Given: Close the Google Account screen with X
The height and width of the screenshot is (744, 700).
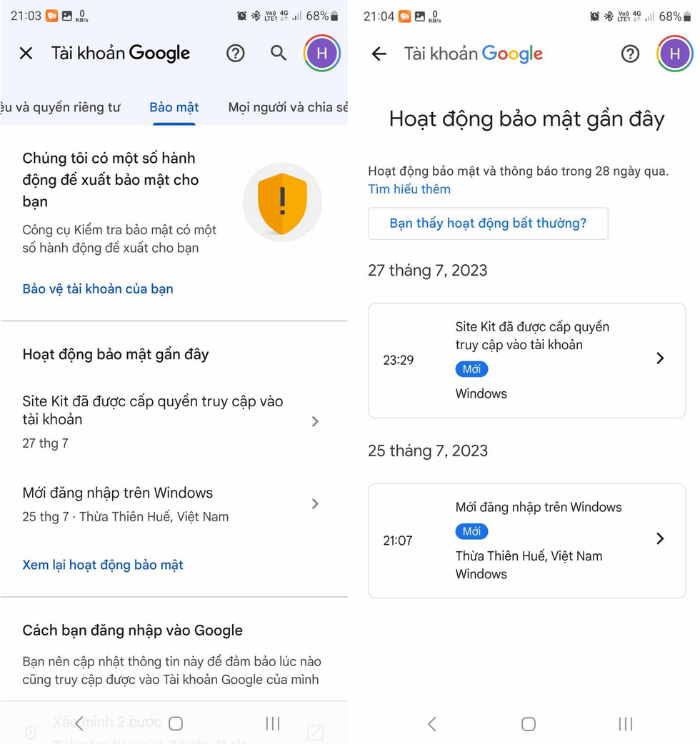Looking at the screenshot, I should (x=26, y=53).
